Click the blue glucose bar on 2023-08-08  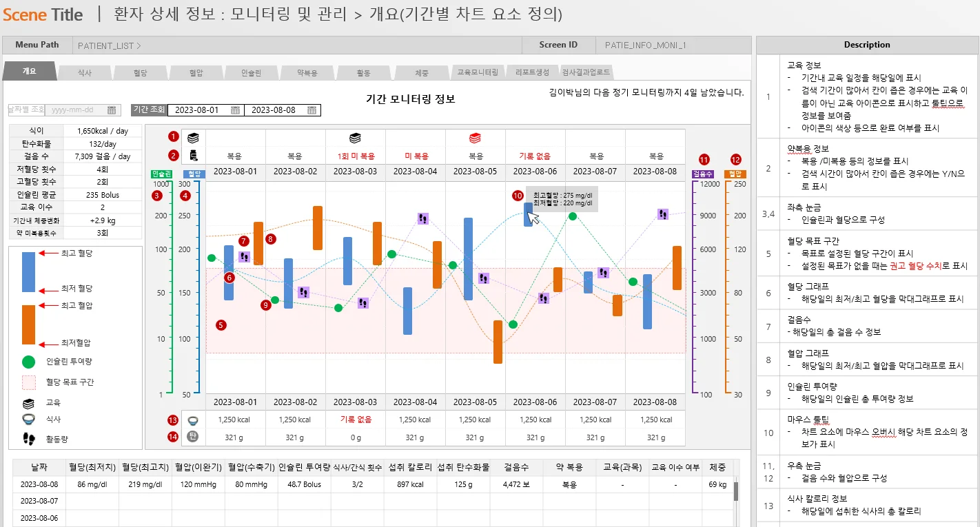[x=647, y=302]
